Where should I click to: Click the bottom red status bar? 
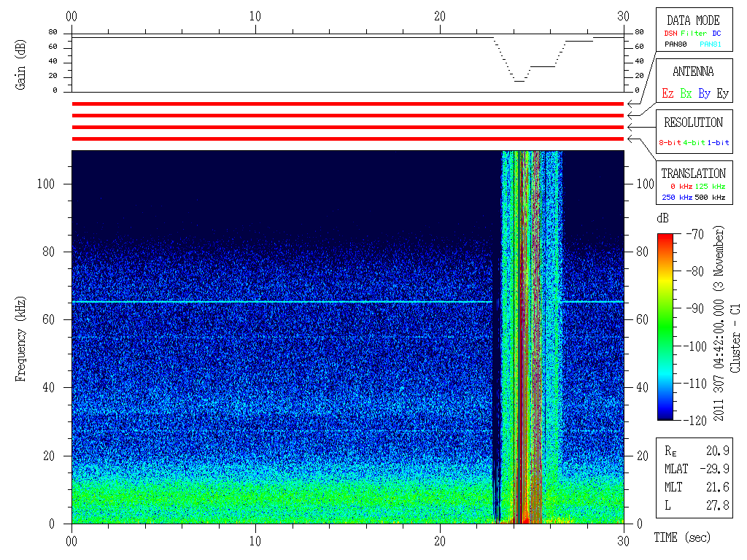[x=348, y=139]
